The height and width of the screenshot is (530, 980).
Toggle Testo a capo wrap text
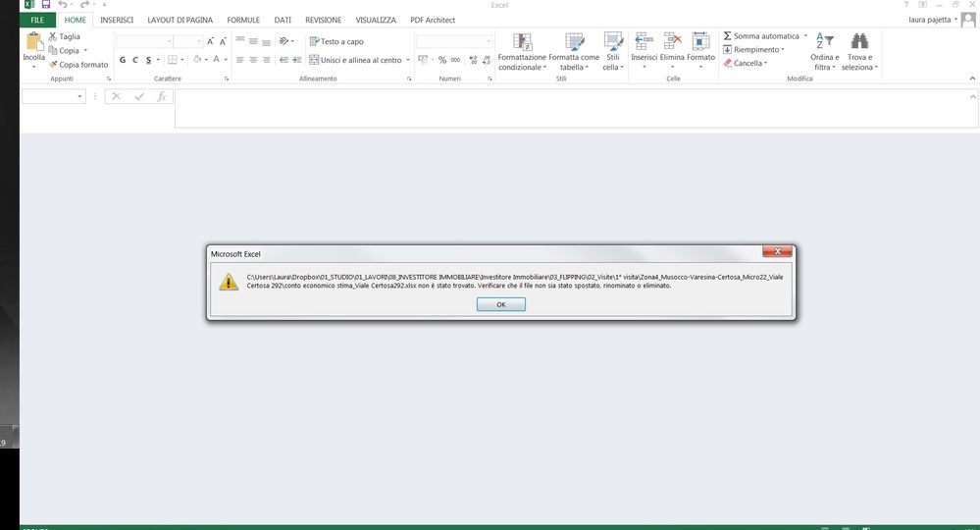[336, 41]
